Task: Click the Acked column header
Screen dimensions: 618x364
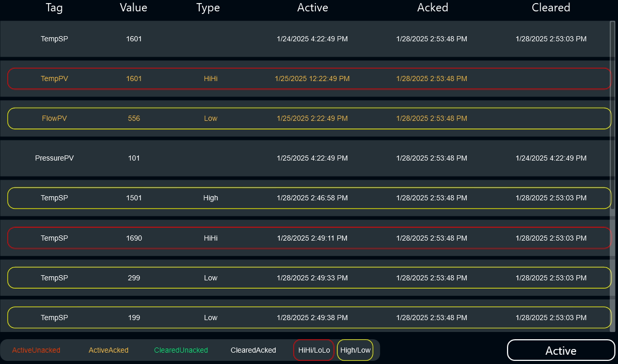Action: [x=432, y=7]
